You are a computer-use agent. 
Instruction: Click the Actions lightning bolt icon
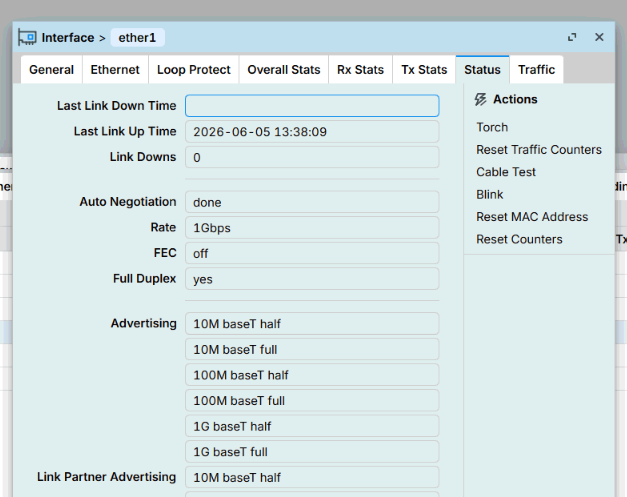click(480, 99)
